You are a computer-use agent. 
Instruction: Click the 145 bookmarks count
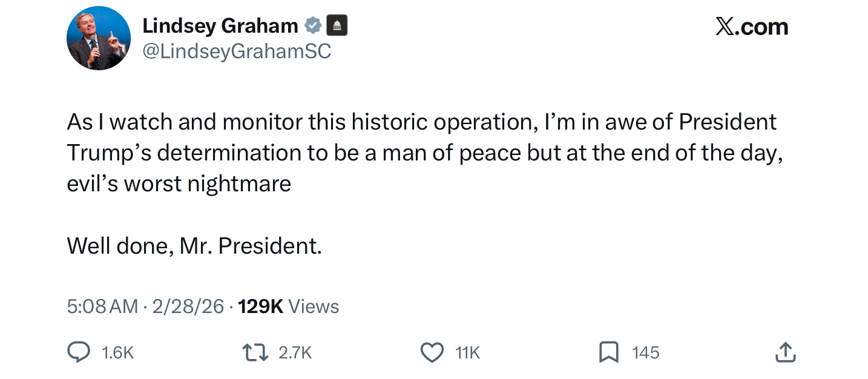pyautogui.click(x=645, y=352)
